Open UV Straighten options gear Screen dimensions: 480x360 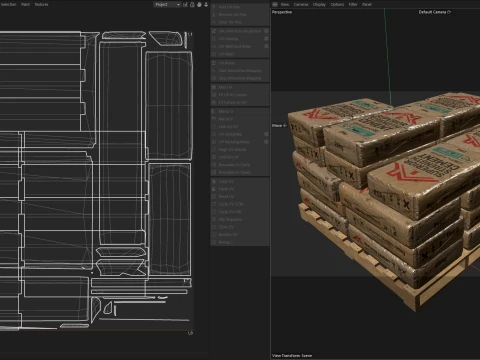(x=266, y=134)
